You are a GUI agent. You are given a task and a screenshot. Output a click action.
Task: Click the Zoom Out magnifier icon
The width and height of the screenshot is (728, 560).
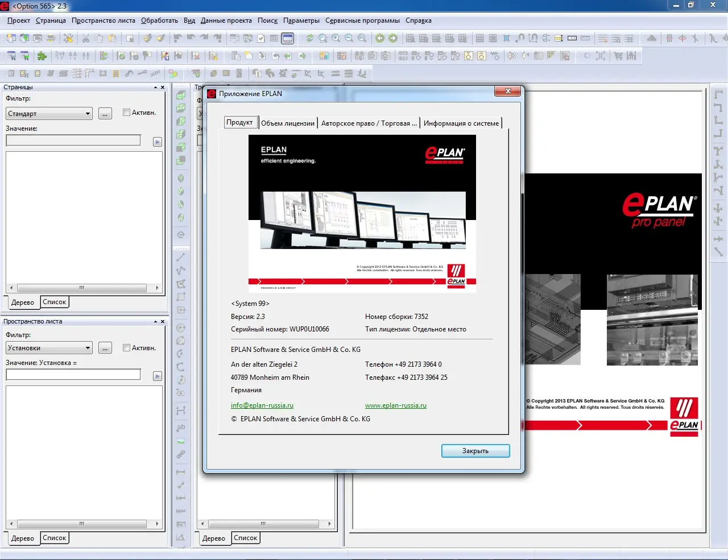click(x=349, y=38)
